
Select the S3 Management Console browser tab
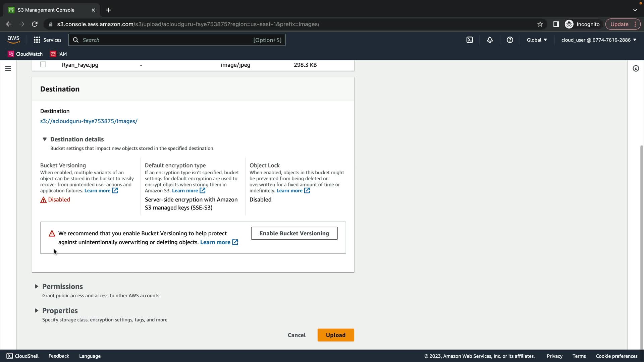46,10
